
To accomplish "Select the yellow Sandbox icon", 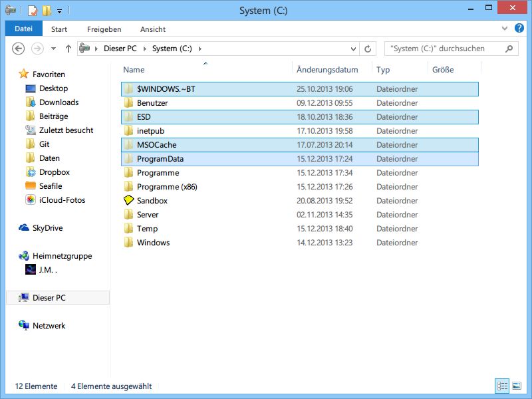I will pyautogui.click(x=128, y=200).
